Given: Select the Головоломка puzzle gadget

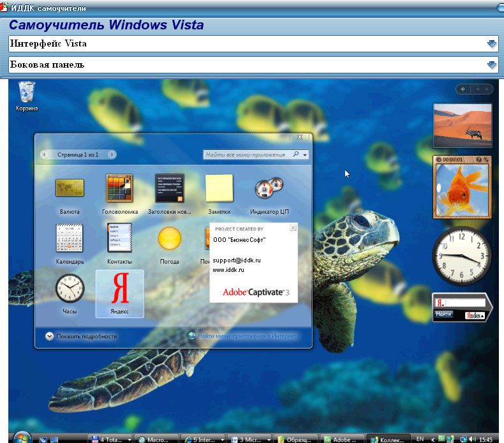Looking at the screenshot, I should pos(119,190).
